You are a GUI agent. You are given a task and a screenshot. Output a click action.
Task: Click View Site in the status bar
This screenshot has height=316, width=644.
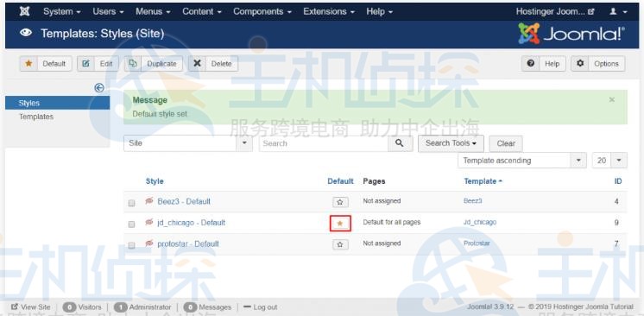(31, 307)
